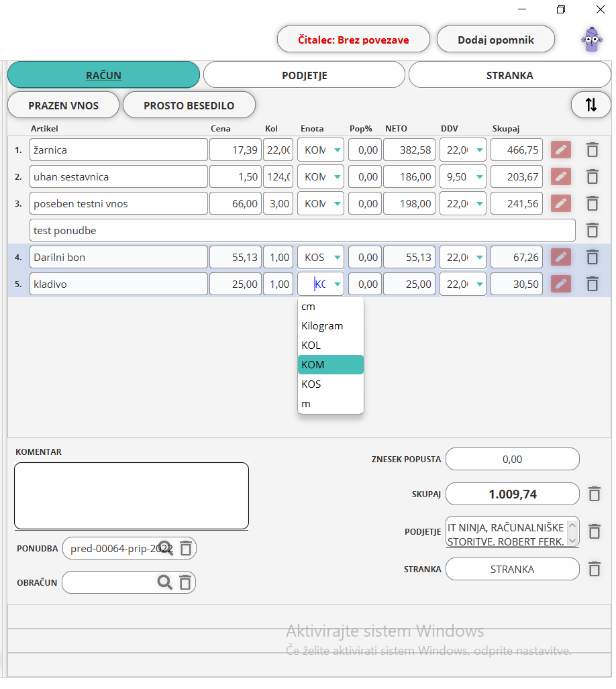Remove the PODJETJE selection with trash icon

click(x=594, y=531)
